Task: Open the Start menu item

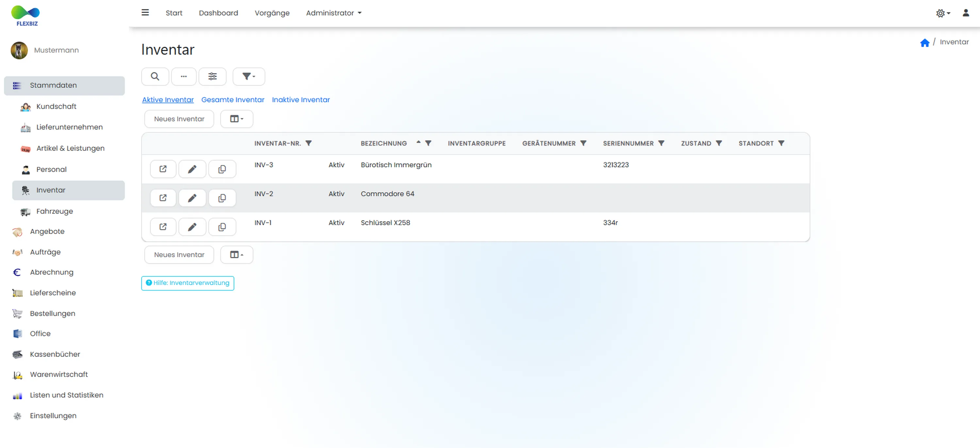Action: coord(174,13)
